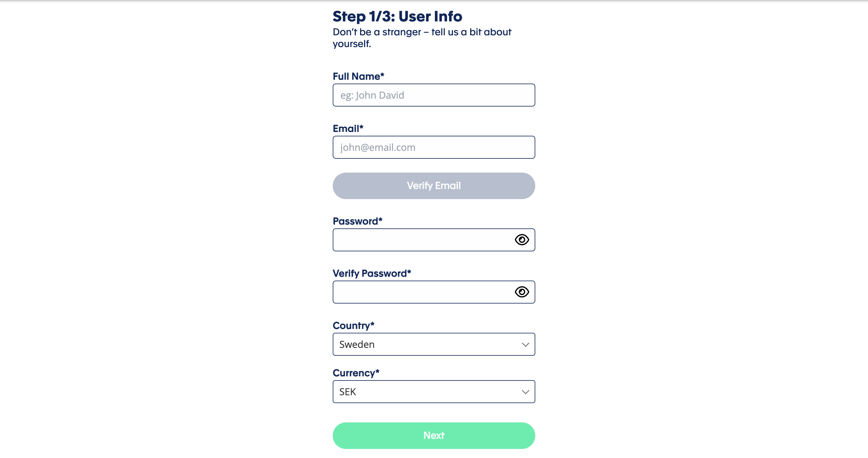Submit form via green Next button
The height and width of the screenshot is (458, 868).
434,436
